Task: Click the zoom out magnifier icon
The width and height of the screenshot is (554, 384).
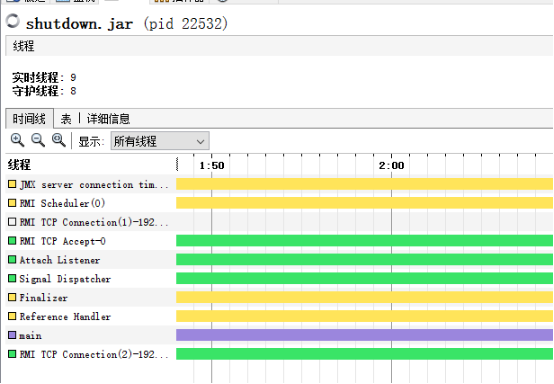Action: pos(38,140)
